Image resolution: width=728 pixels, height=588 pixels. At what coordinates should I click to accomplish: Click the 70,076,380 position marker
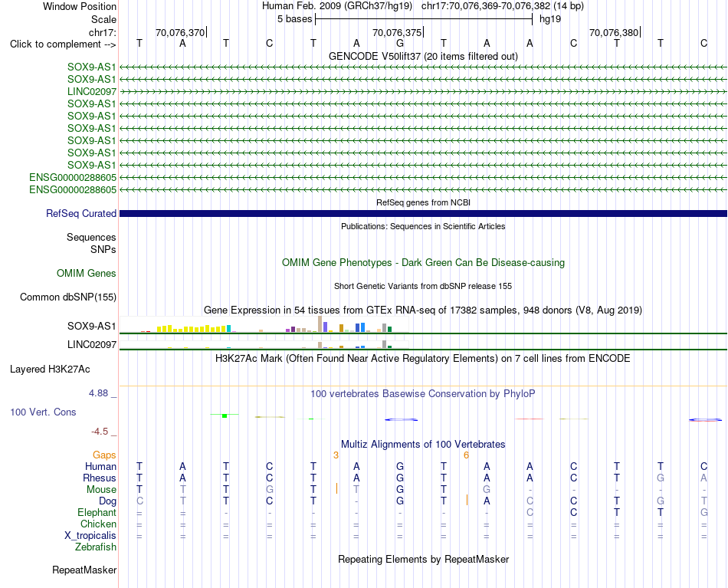614,32
